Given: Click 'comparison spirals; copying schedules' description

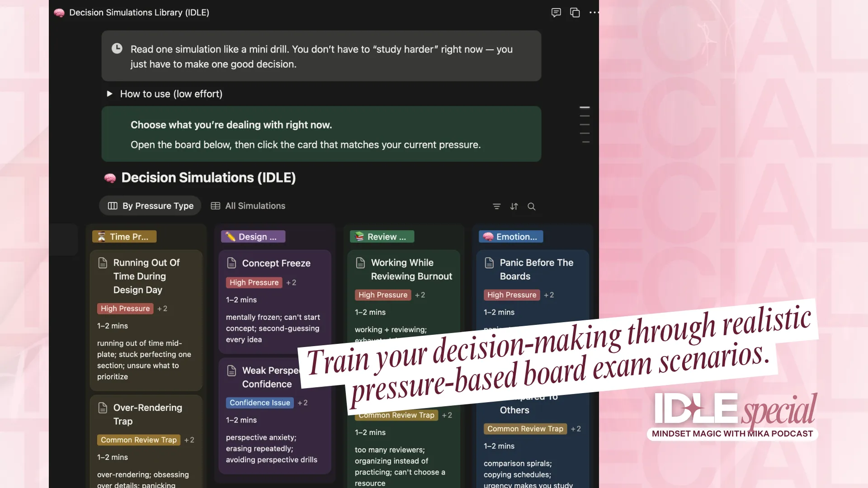Looking at the screenshot, I should coord(528,474).
